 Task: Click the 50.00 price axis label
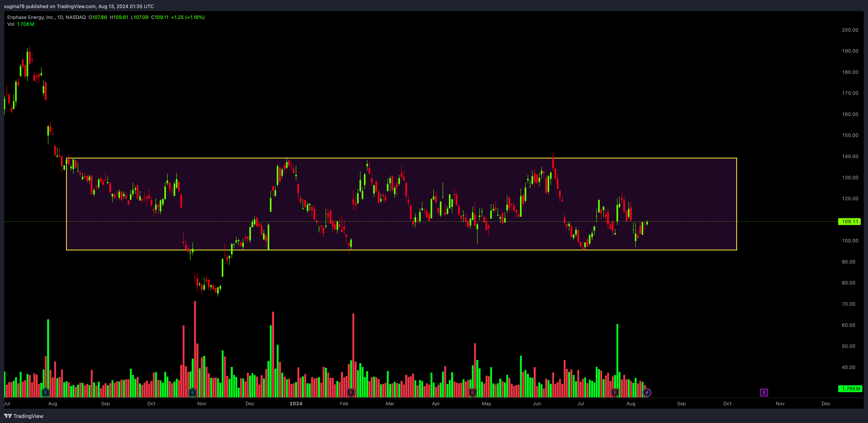click(848, 346)
